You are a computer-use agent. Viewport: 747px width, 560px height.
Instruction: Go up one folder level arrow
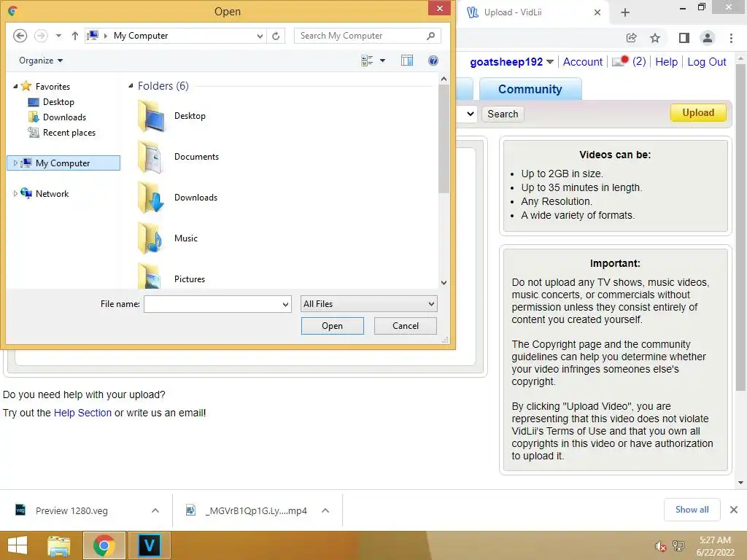click(75, 36)
